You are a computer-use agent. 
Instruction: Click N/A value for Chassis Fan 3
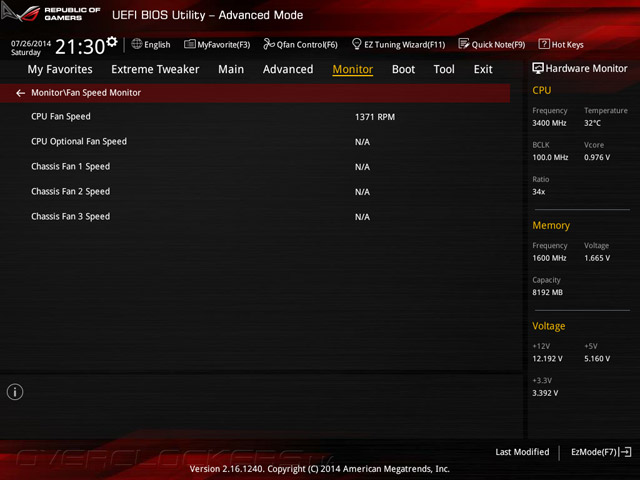362,217
